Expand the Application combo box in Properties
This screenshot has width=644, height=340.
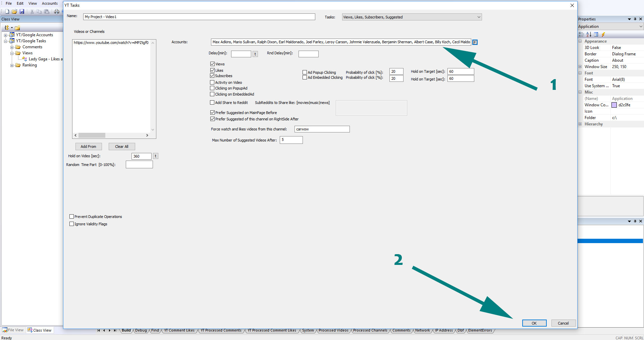[640, 26]
